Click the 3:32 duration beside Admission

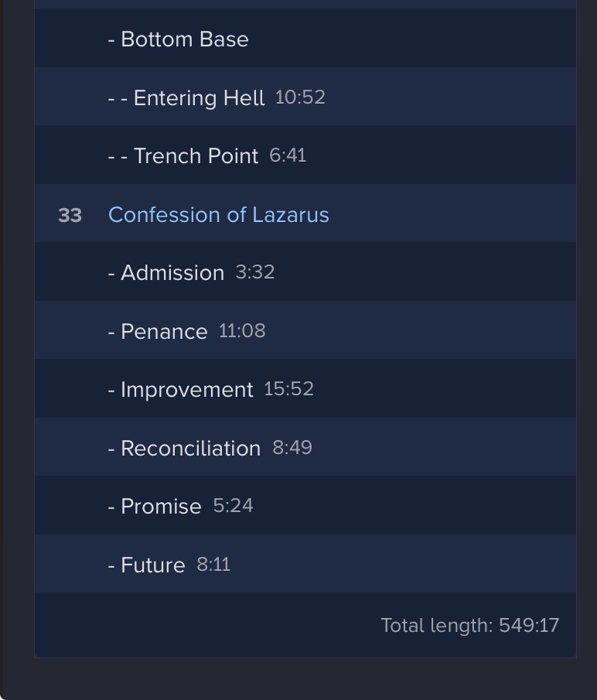(x=255, y=272)
